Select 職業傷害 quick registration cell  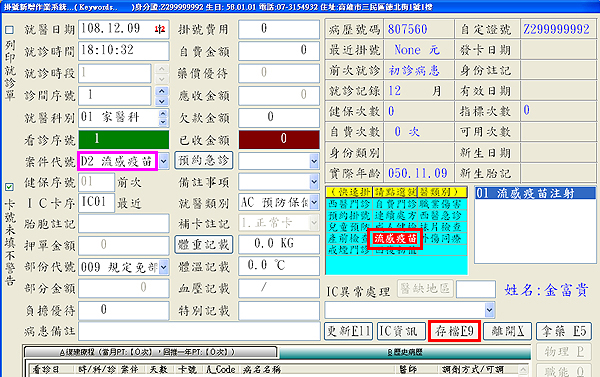[441, 204]
